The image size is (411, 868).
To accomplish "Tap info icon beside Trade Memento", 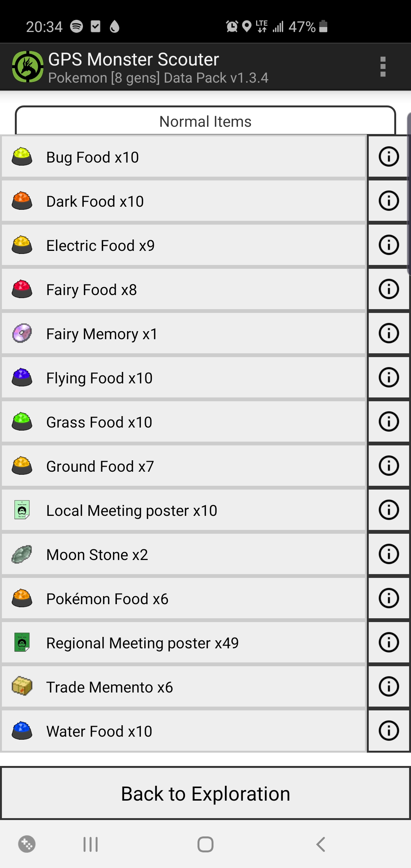I will 389,686.
